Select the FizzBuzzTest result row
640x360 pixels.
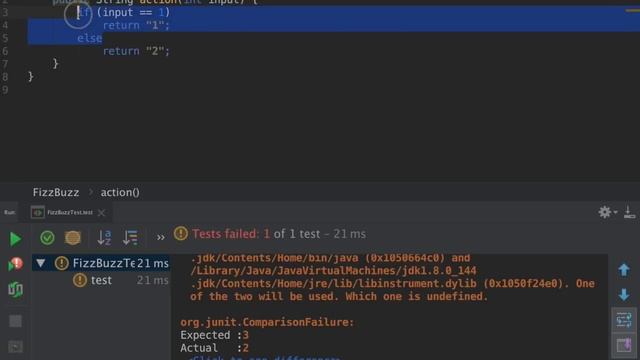pos(101,263)
